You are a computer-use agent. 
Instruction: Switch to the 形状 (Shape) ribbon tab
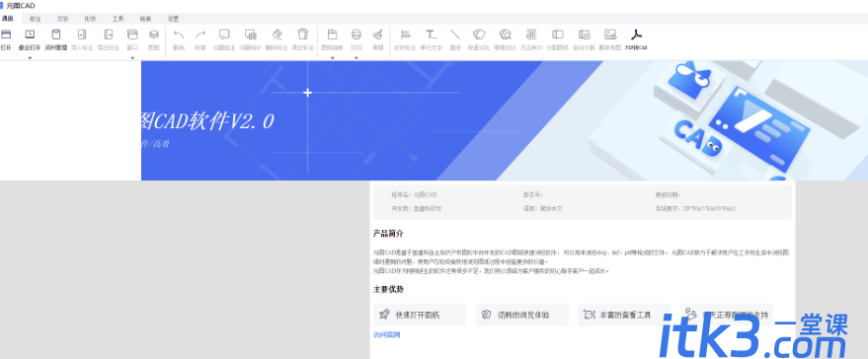click(91, 19)
